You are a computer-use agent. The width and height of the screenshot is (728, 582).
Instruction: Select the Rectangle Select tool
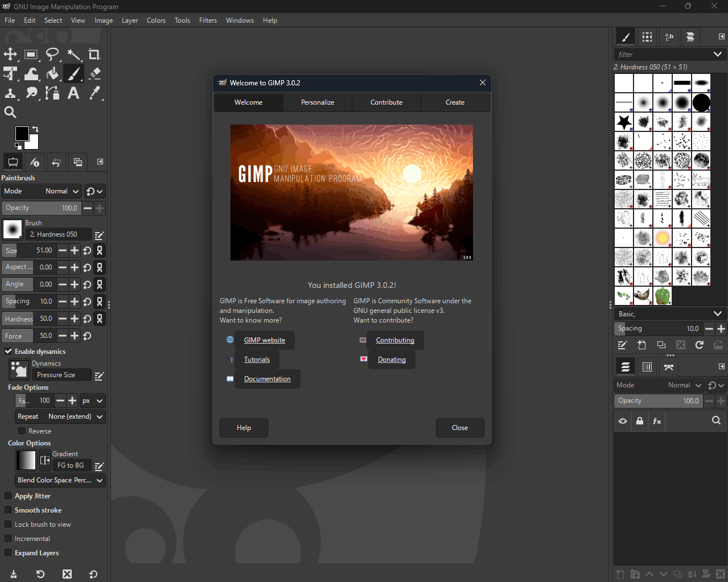coord(31,55)
